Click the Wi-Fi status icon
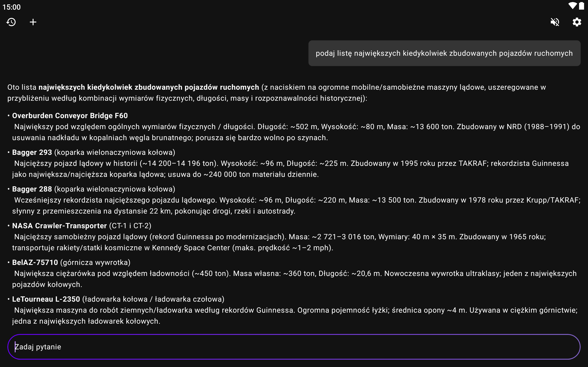 [x=572, y=6]
